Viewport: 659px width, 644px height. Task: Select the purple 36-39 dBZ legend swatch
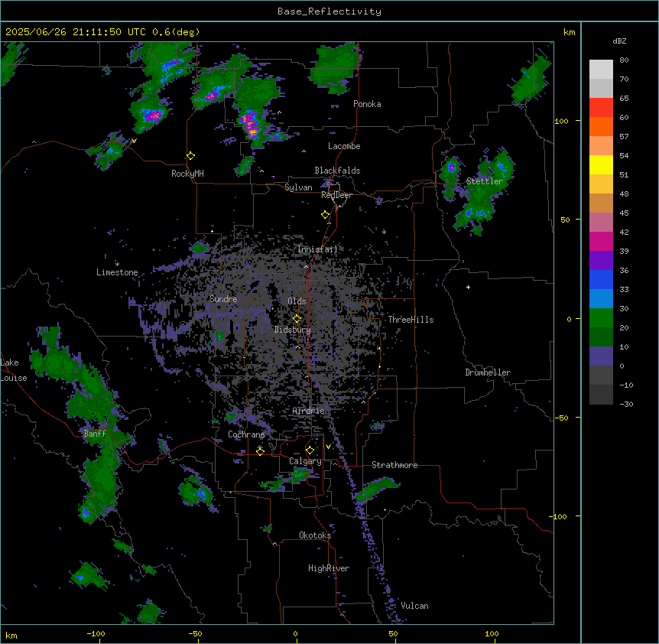point(601,261)
